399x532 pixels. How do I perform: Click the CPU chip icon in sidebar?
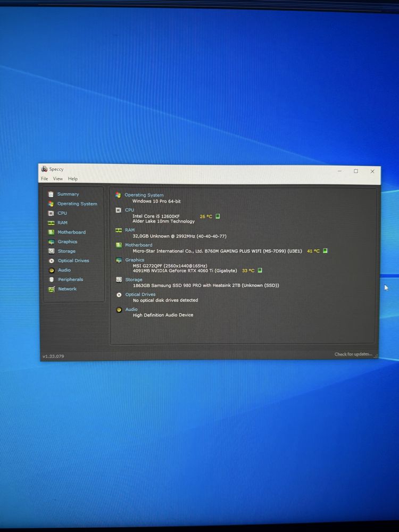coord(51,213)
